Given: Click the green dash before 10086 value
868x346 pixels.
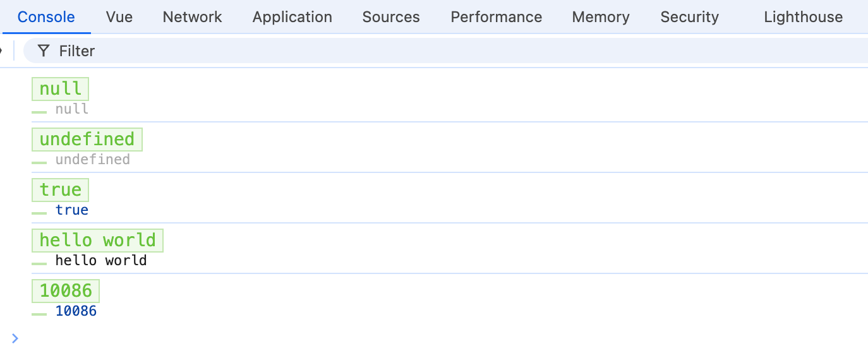Looking at the screenshot, I should pos(39,314).
